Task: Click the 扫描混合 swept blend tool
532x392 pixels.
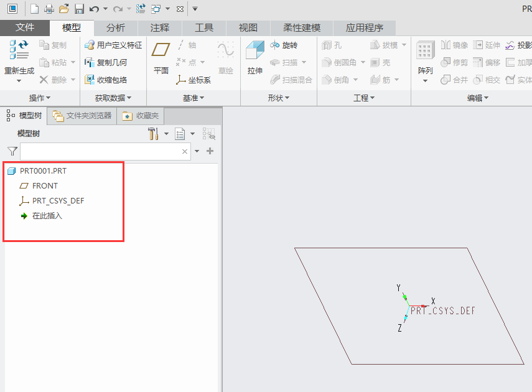Action: [291, 80]
